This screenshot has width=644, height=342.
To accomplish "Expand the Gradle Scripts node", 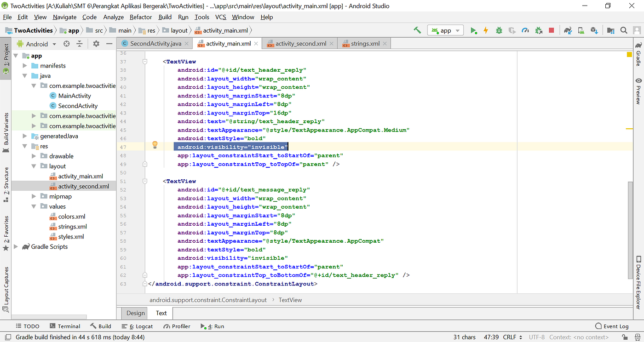I will [16, 247].
